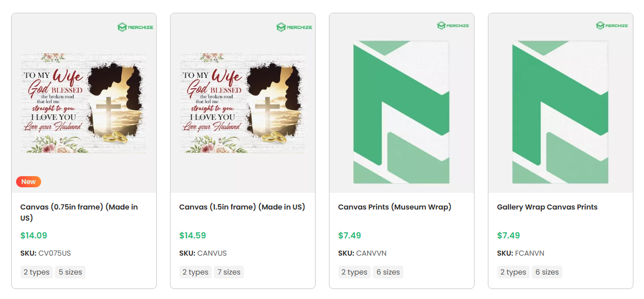Open Canvas (1.5in frame) product image
Viewport: 644px width, 299px height.
243,103
